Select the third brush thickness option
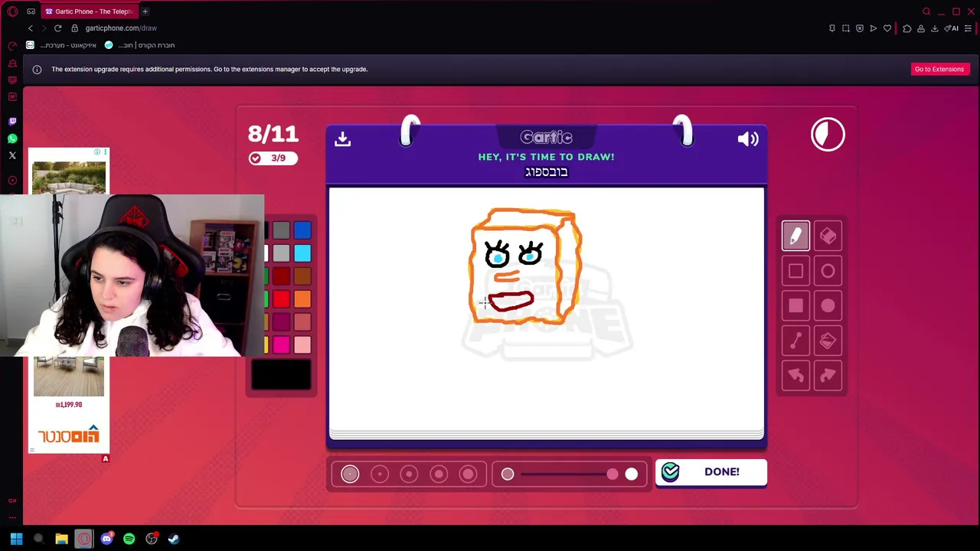This screenshot has height=551, width=980. [x=409, y=474]
